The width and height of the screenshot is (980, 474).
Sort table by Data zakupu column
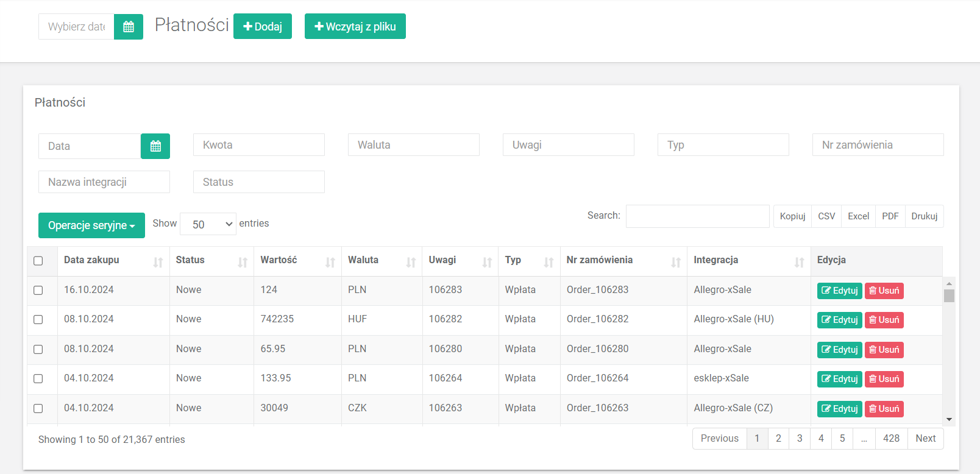158,262
